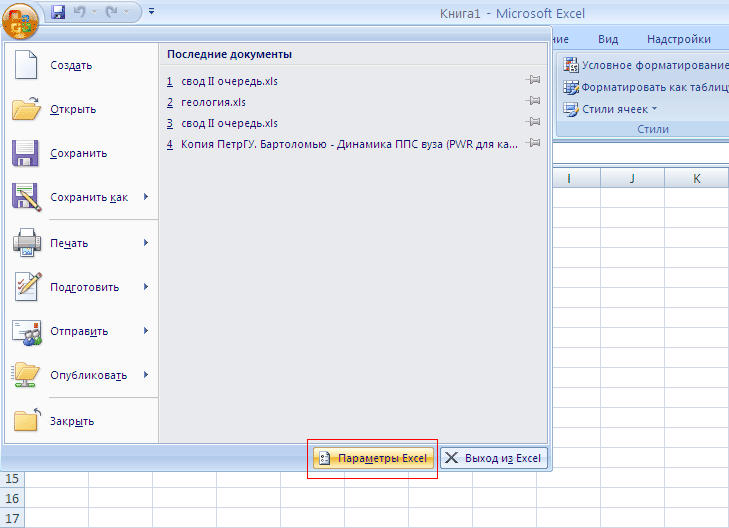Select row 16 header

pyautogui.click(x=12, y=498)
